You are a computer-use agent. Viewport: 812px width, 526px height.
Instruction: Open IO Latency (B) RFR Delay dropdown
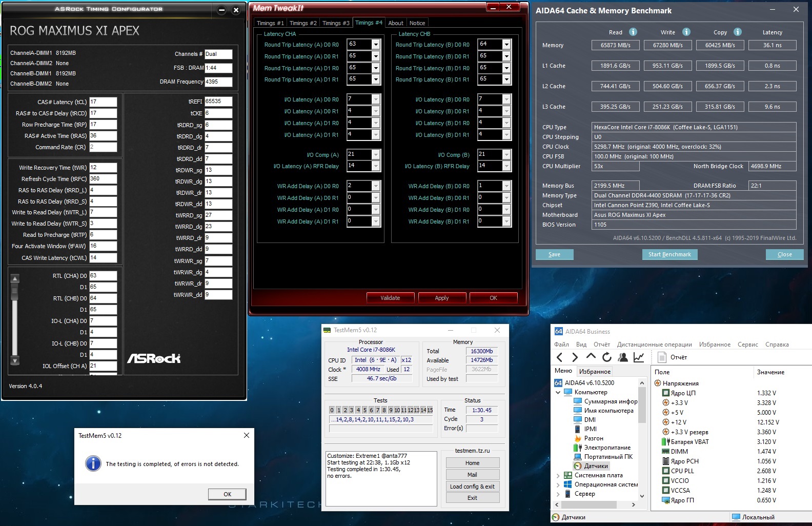pyautogui.click(x=506, y=166)
